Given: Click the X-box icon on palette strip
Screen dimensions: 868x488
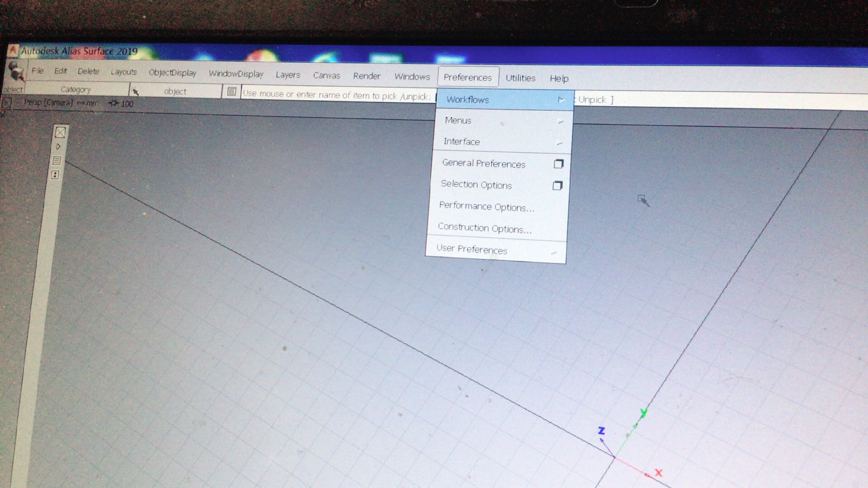Looking at the screenshot, I should point(60,132).
